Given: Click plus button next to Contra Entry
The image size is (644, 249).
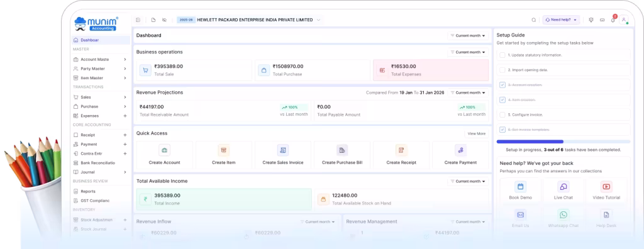Looking at the screenshot, I should [125, 153].
